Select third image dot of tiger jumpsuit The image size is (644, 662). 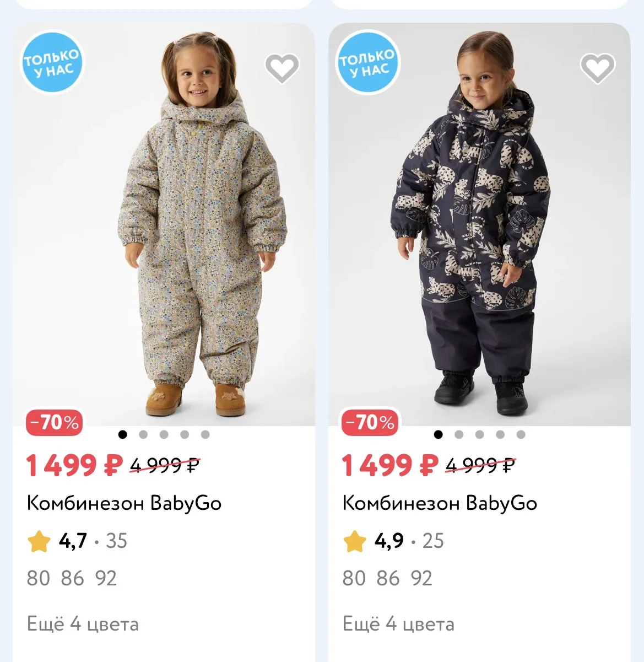tap(479, 434)
